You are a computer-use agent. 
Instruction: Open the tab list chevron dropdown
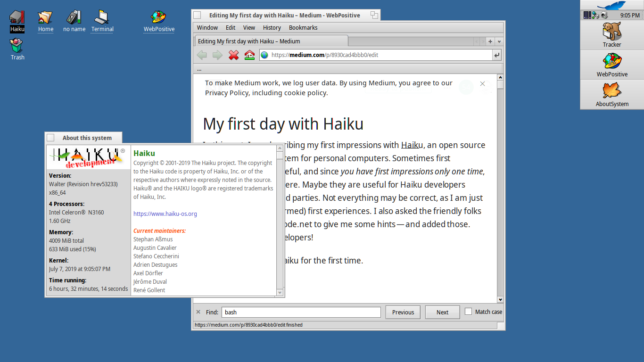pos(499,41)
